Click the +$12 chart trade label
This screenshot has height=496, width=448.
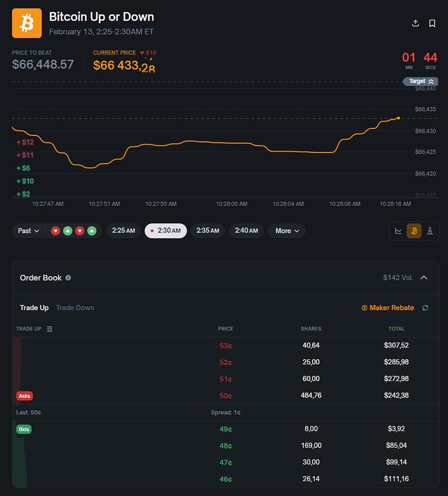25,142
